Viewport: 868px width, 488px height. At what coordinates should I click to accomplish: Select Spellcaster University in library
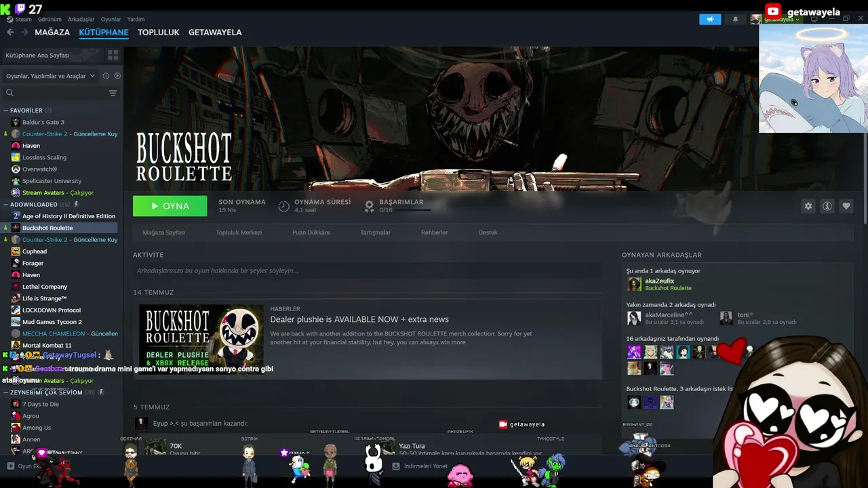point(52,181)
